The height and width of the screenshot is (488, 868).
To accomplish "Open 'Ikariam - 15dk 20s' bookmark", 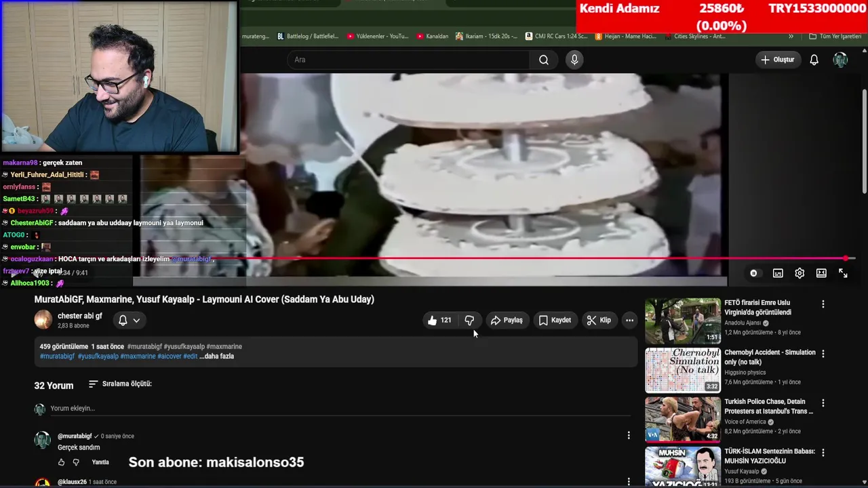I will click(487, 36).
